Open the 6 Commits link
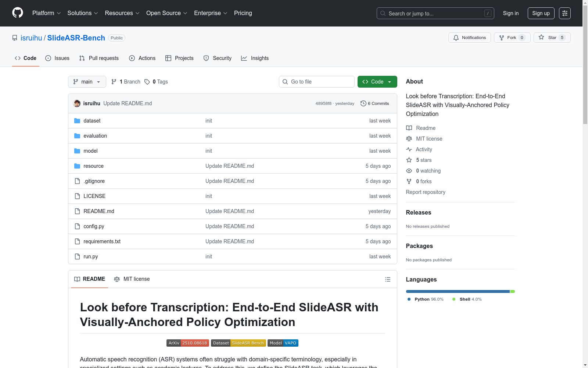The width and height of the screenshot is (588, 368). click(x=374, y=103)
